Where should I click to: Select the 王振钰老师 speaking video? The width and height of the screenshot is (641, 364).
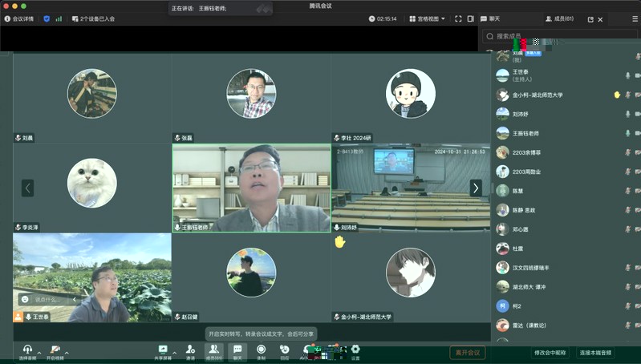pyautogui.click(x=251, y=188)
